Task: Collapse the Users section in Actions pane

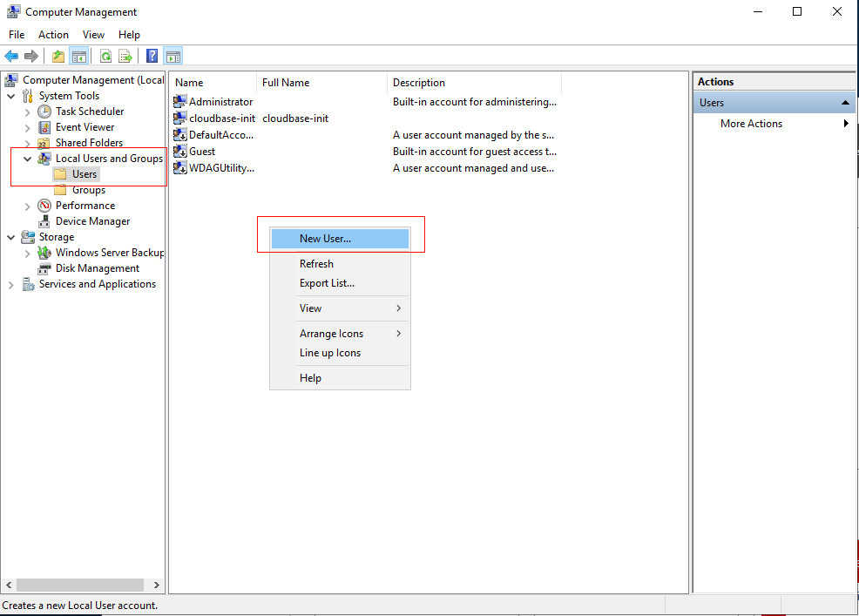Action: pyautogui.click(x=845, y=103)
